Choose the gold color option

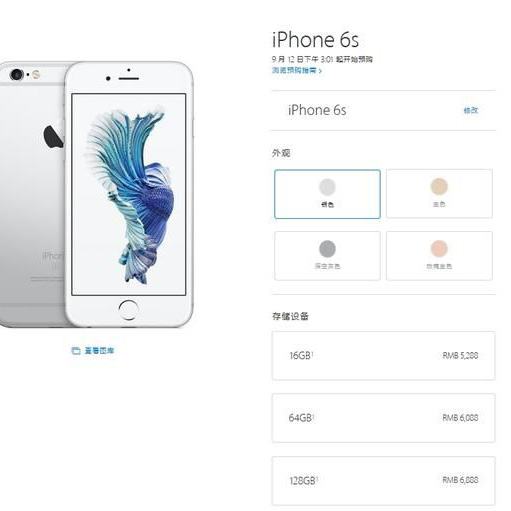click(439, 194)
